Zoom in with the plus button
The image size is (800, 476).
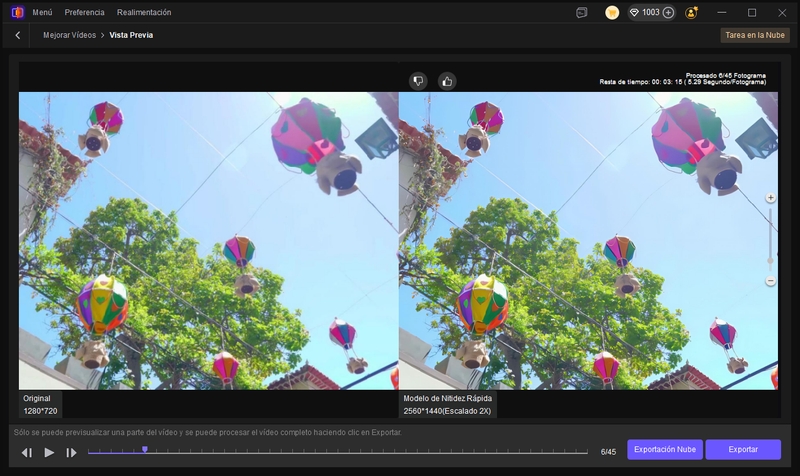pos(771,198)
